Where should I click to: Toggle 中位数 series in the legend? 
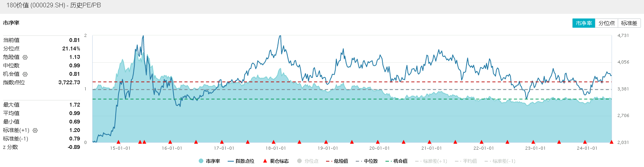[367, 161]
